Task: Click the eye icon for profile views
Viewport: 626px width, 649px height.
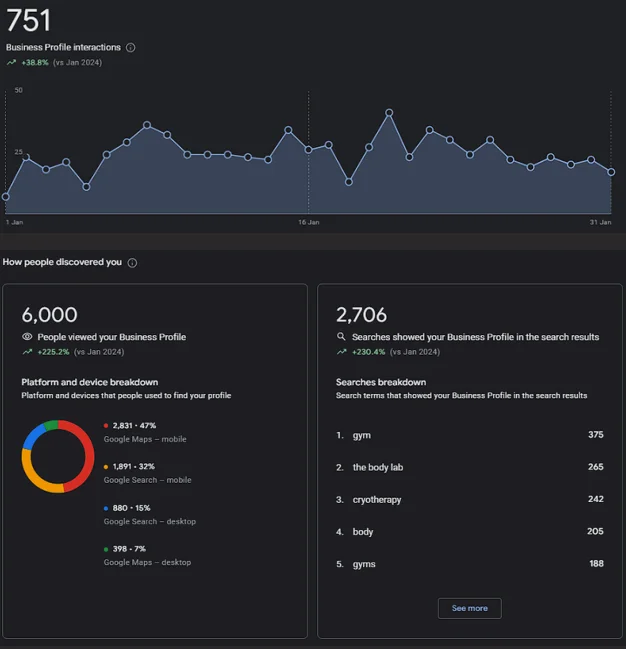Action: 27,337
